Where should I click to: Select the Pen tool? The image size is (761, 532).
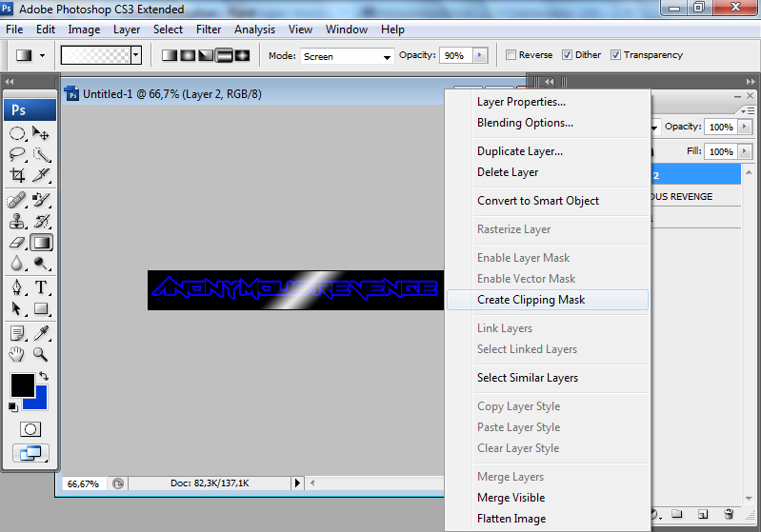[17, 287]
